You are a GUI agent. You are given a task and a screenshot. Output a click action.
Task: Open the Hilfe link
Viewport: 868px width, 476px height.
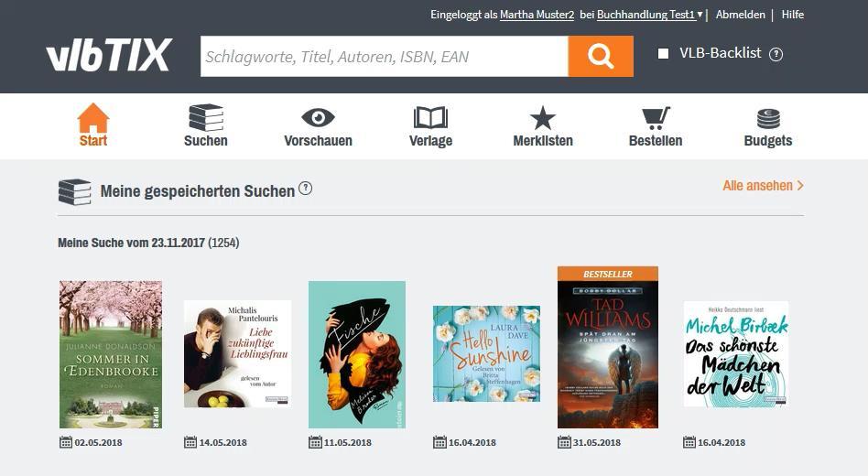793,15
